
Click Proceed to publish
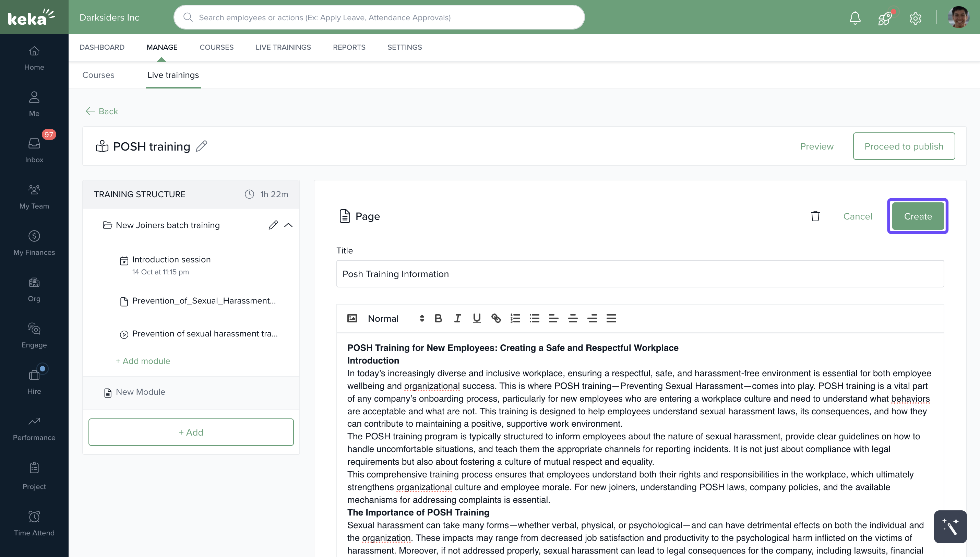pyautogui.click(x=904, y=146)
